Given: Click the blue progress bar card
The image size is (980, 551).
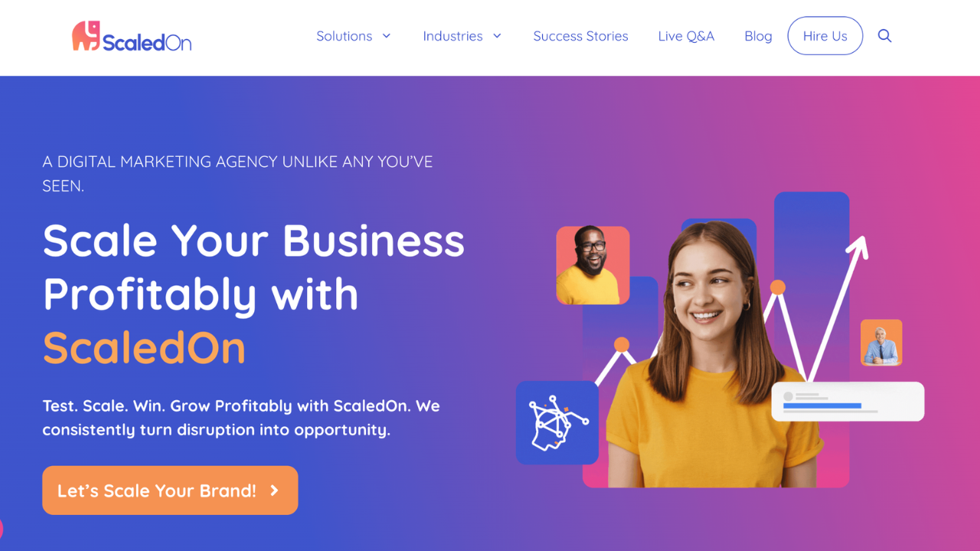Looking at the screenshot, I should point(848,402).
